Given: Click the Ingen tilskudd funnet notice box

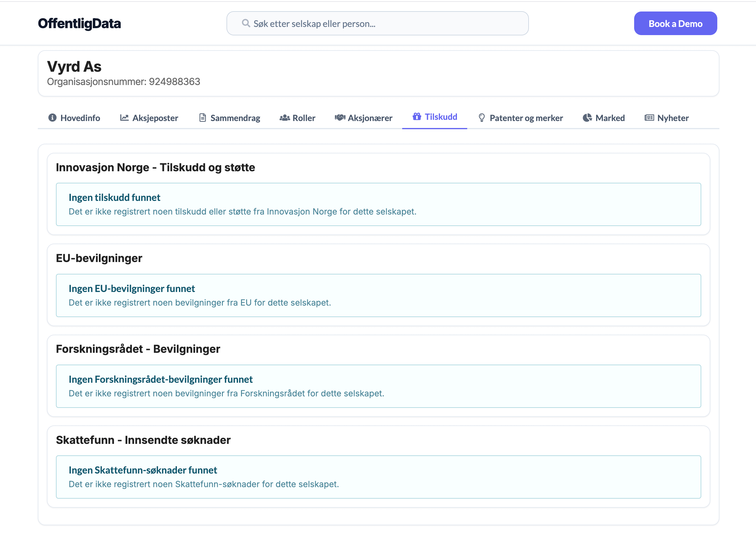Looking at the screenshot, I should [x=378, y=204].
